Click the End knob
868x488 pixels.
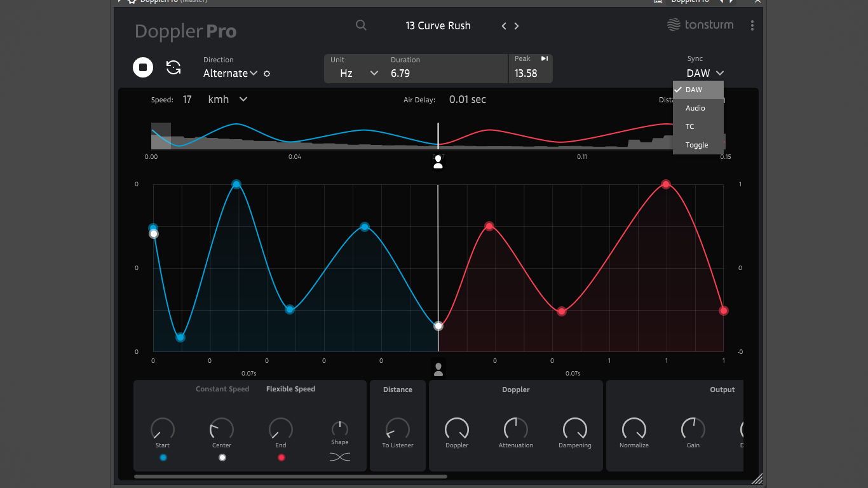pyautogui.click(x=281, y=429)
